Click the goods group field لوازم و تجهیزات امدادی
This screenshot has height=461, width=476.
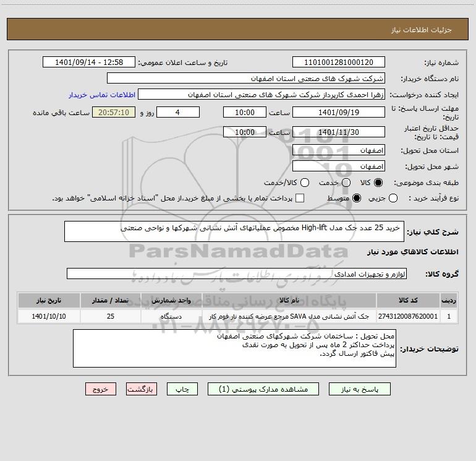pyautogui.click(x=237, y=274)
